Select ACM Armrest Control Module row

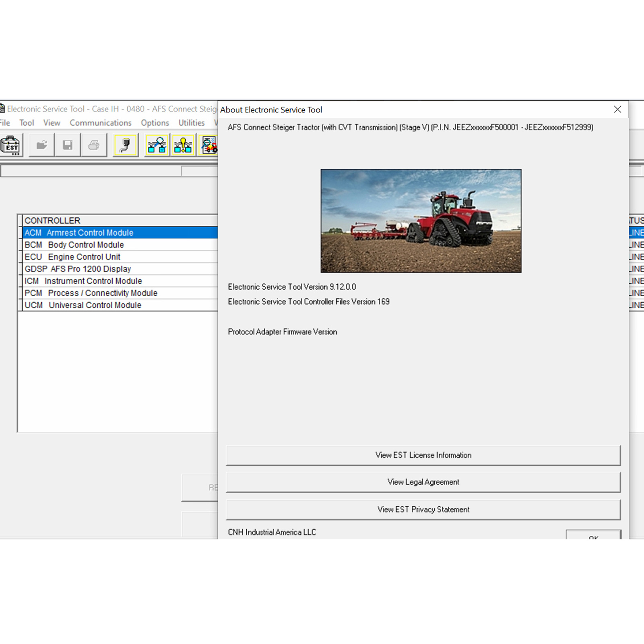pos(120,233)
